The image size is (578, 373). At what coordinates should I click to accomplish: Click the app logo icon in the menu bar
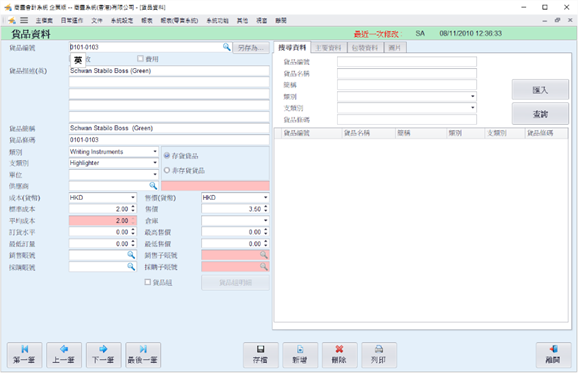tap(12, 20)
